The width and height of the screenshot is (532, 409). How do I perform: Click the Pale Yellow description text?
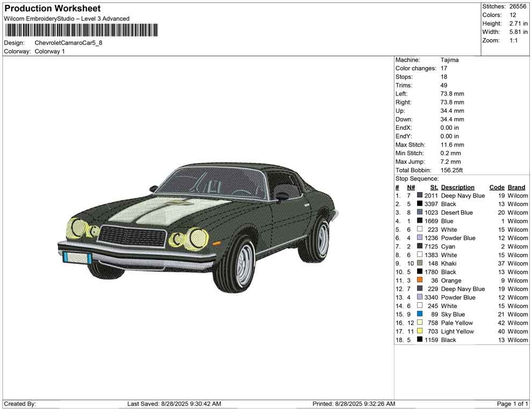pos(457,323)
